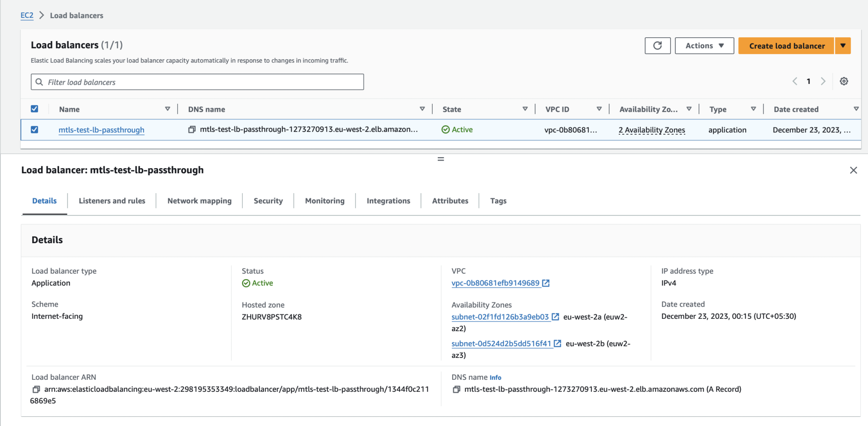Click the next page arrow in pagination
868x426 pixels.
[823, 81]
